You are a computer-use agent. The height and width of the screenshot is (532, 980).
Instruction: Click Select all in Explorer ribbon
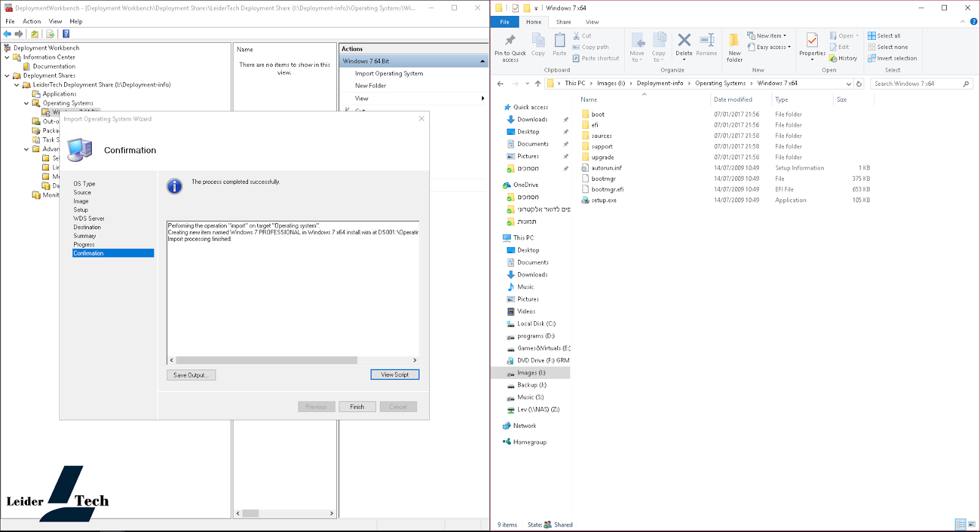click(884, 36)
